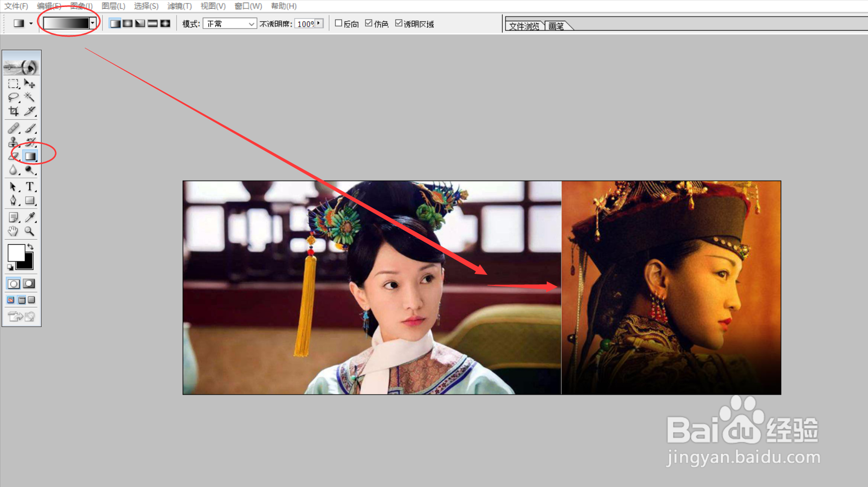Select the Rectangle shape tool

[30, 201]
